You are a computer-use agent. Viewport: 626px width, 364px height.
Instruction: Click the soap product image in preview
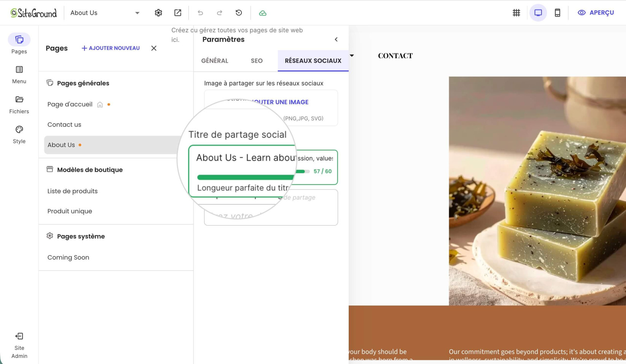537,191
